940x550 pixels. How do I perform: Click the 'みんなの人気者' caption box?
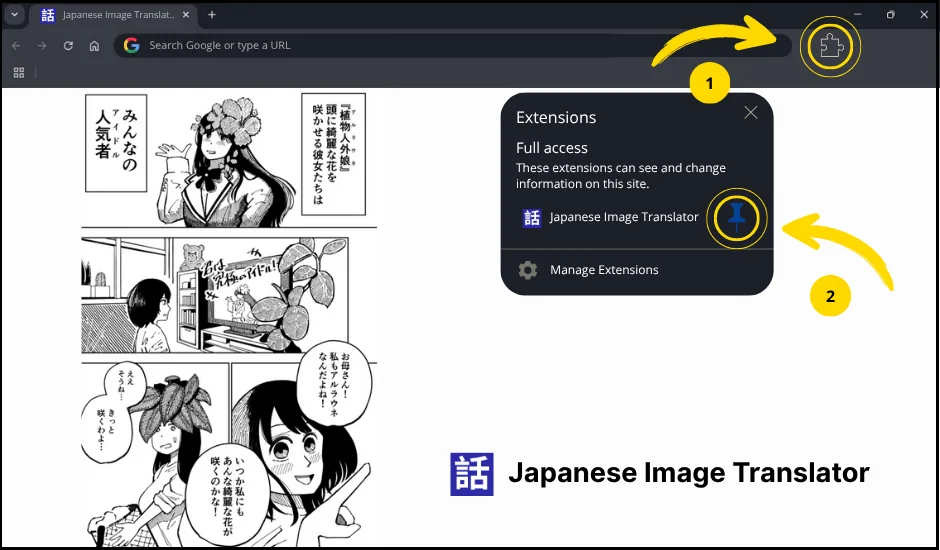[x=116, y=143]
